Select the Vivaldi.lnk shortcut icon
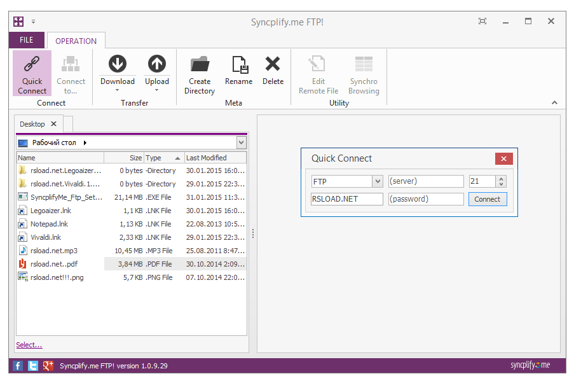Screen dimensions: 588x390 [22, 237]
